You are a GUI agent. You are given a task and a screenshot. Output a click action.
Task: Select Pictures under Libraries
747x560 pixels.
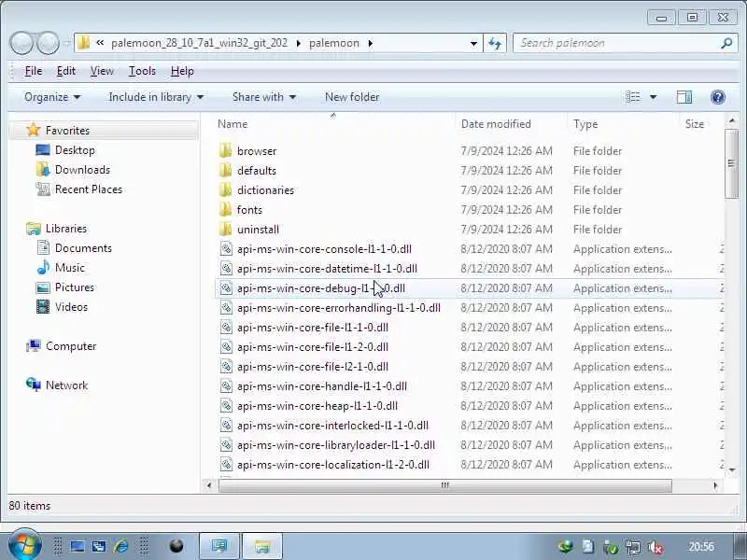(x=75, y=287)
